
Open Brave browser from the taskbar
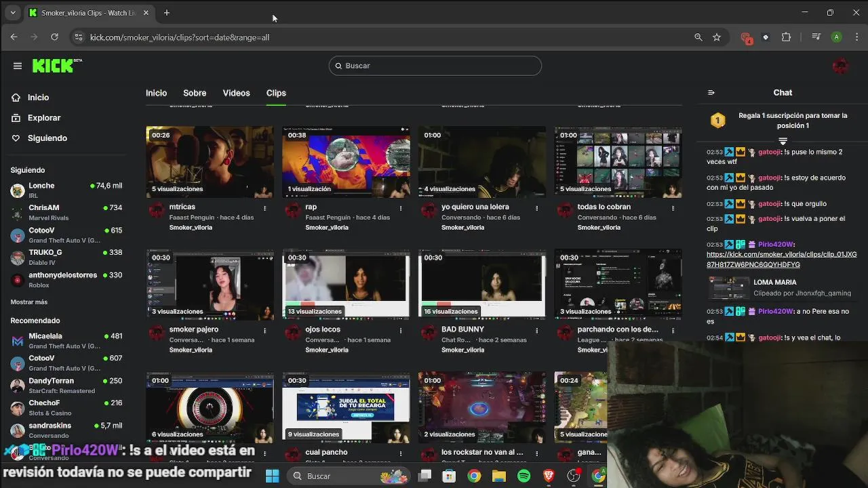(x=548, y=476)
